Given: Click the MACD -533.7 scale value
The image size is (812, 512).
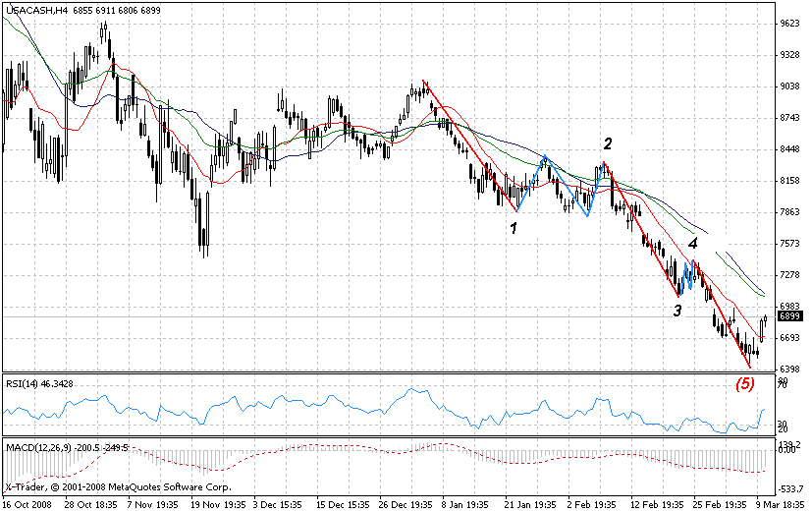Looking at the screenshot, I should pyautogui.click(x=789, y=487).
